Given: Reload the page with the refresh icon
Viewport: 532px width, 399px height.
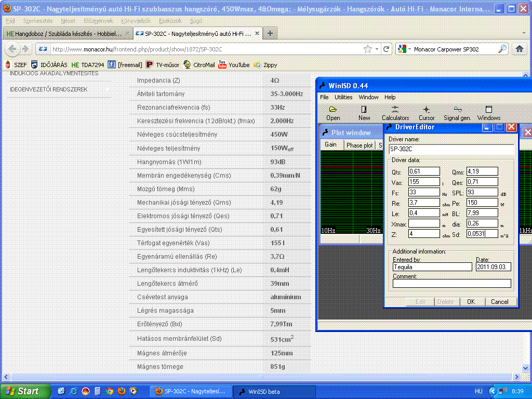Looking at the screenshot, I should click(387, 49).
